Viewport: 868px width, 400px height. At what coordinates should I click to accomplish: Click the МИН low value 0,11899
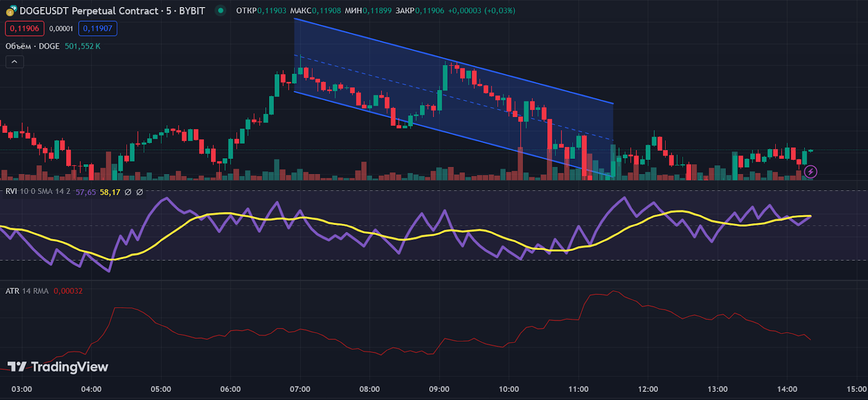click(x=377, y=10)
